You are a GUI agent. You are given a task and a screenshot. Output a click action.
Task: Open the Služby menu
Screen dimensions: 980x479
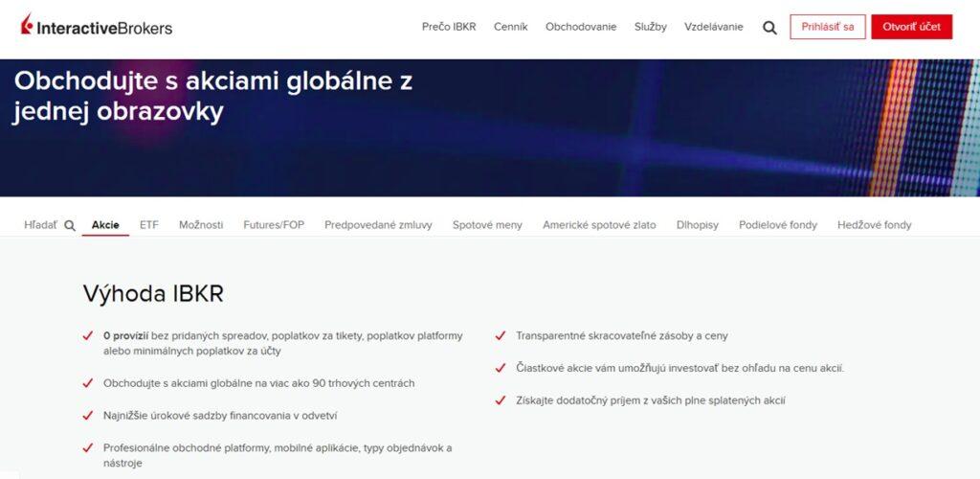click(x=651, y=27)
